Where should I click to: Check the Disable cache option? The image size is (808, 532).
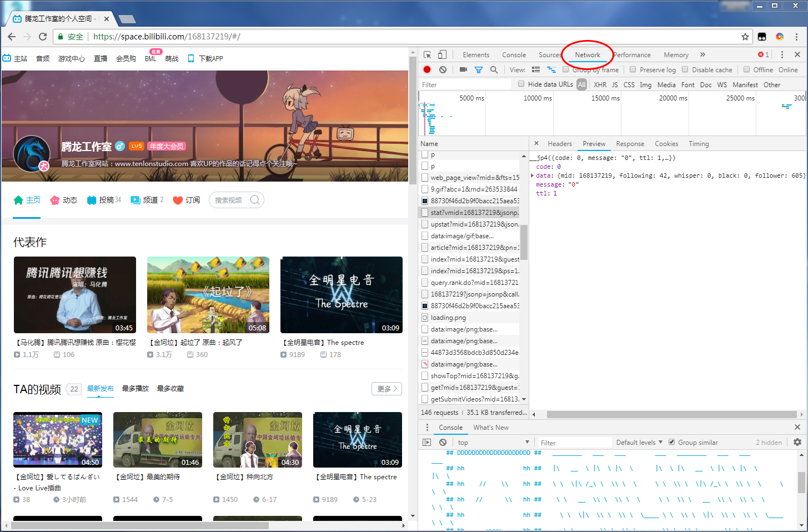685,69
